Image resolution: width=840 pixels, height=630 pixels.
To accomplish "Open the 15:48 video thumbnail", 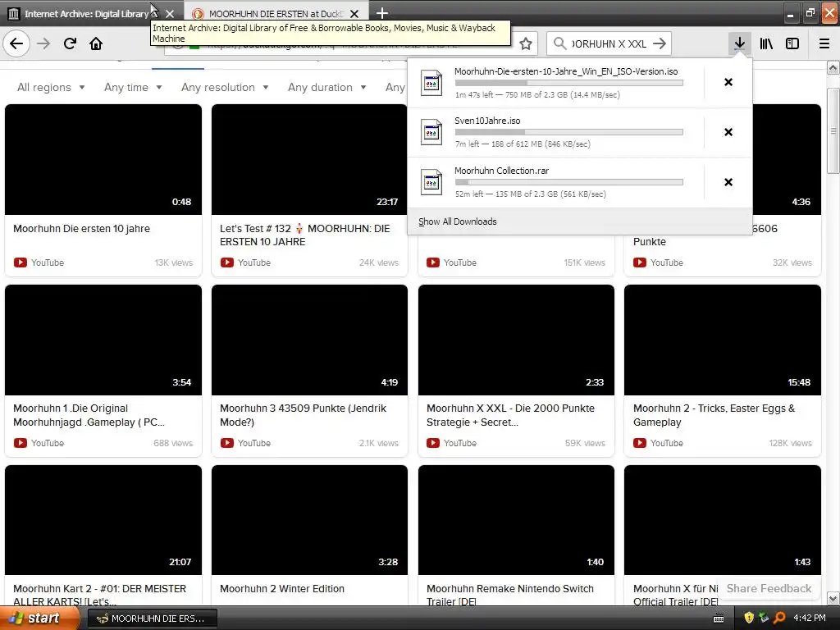I will pyautogui.click(x=723, y=340).
